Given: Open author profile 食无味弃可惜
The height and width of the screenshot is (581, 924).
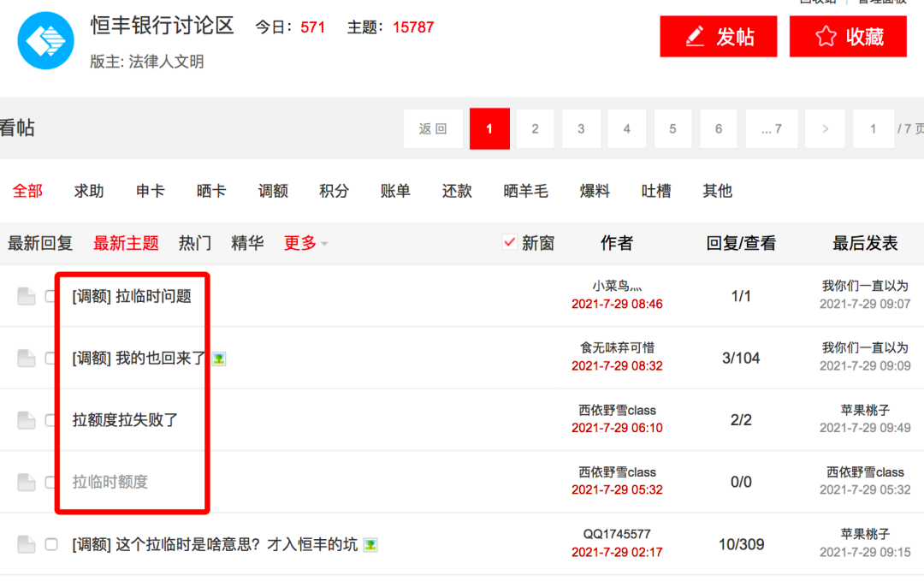Looking at the screenshot, I should 617,348.
